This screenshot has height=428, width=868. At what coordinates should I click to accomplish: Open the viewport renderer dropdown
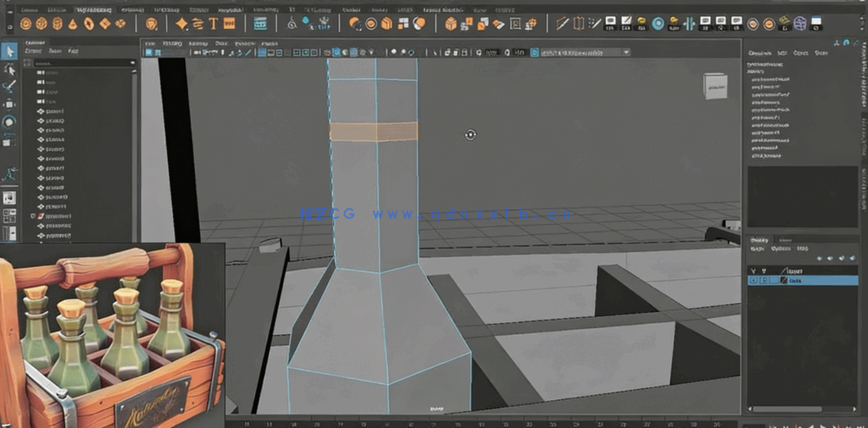pyautogui.click(x=627, y=52)
